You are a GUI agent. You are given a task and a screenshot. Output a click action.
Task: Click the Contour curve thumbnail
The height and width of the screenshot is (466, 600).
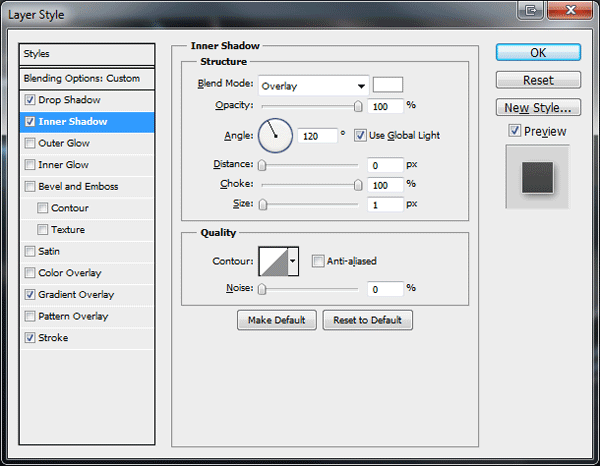click(x=274, y=261)
